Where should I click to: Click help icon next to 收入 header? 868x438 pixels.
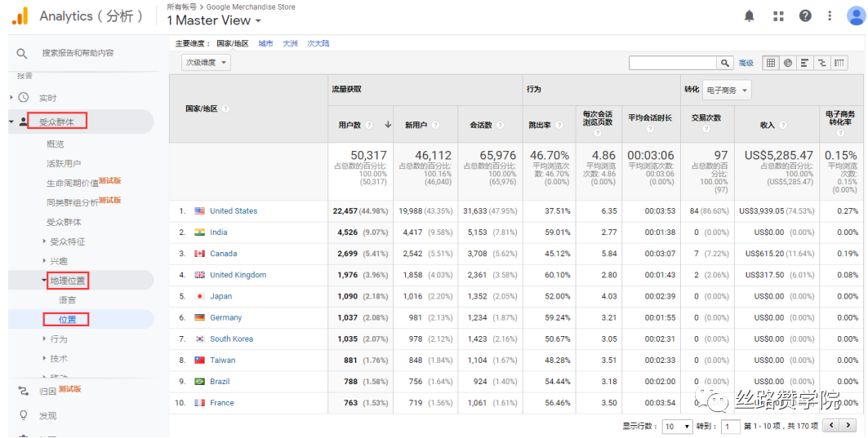click(x=782, y=125)
